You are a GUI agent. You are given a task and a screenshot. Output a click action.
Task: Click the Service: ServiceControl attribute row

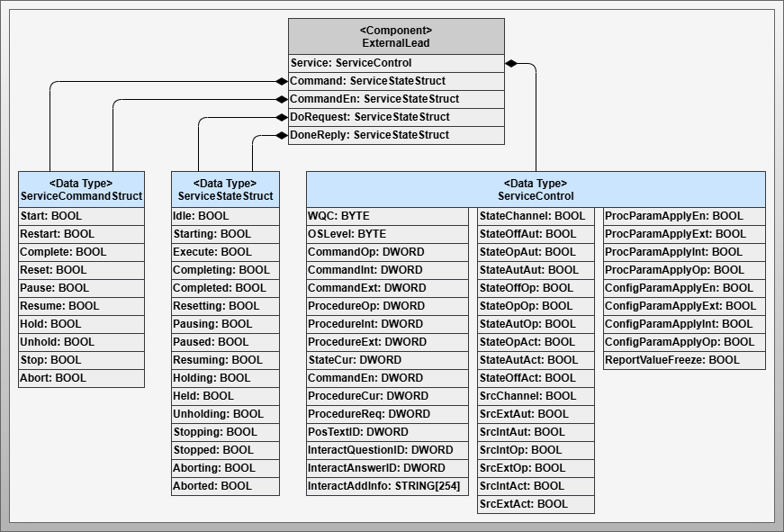pyautogui.click(x=396, y=63)
